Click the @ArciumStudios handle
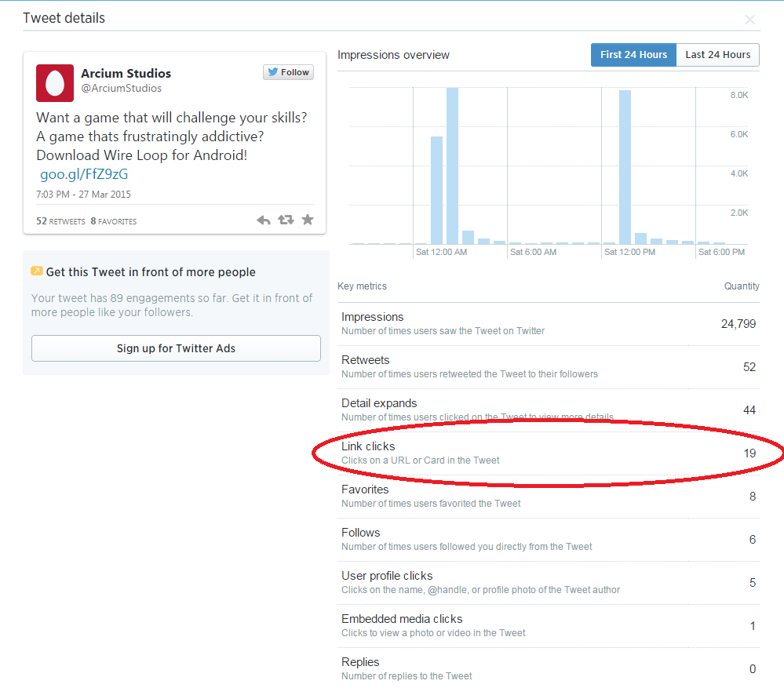Image resolution: width=784 pixels, height=699 pixels. tap(122, 88)
